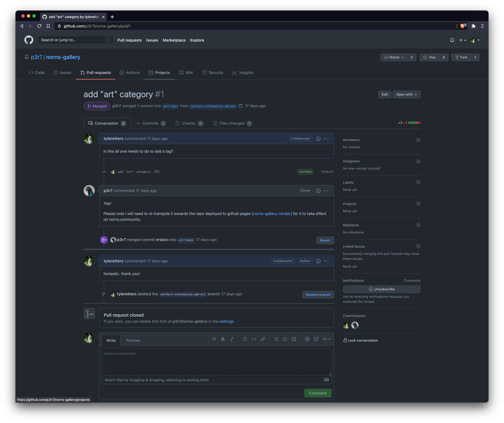Insert a numbered list in editor
This screenshot has width=504, height=423.
tap(285, 339)
